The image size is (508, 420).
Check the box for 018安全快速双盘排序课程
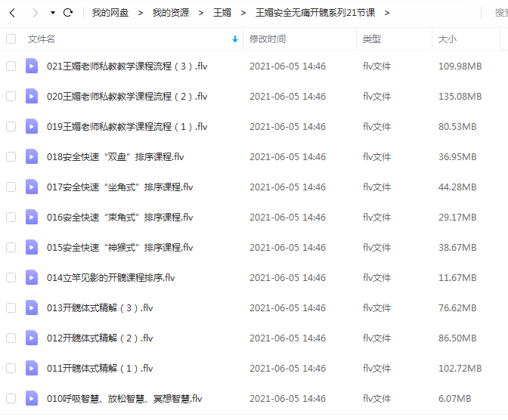click(x=11, y=156)
